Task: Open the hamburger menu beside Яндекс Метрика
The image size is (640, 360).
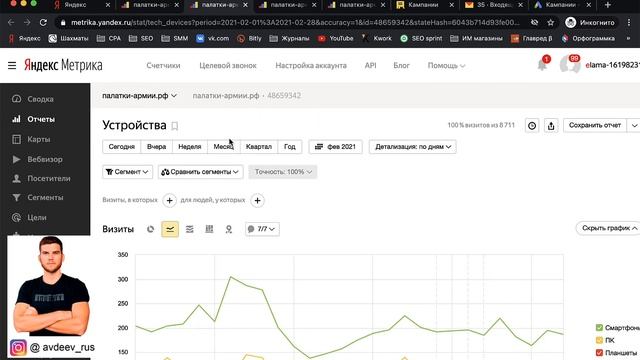Action: point(12,65)
